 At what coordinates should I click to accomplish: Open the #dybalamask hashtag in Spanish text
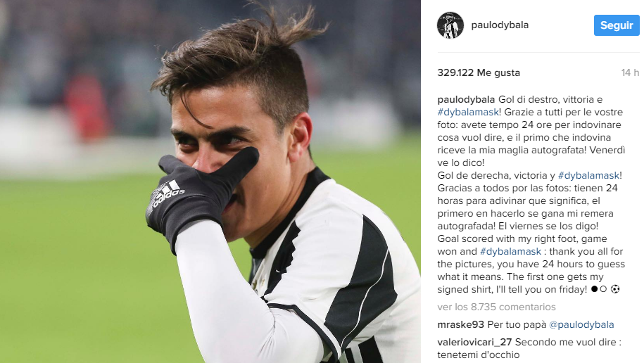pos(588,175)
